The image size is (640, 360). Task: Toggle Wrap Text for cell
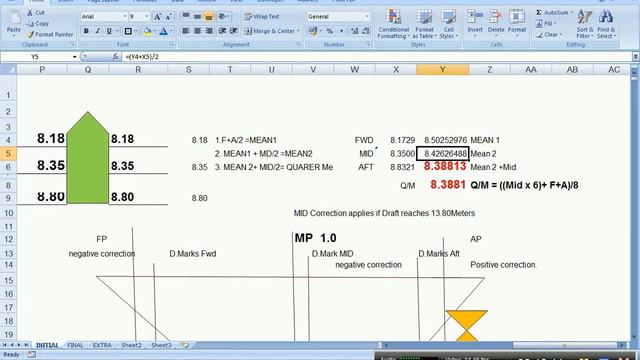coord(262,17)
